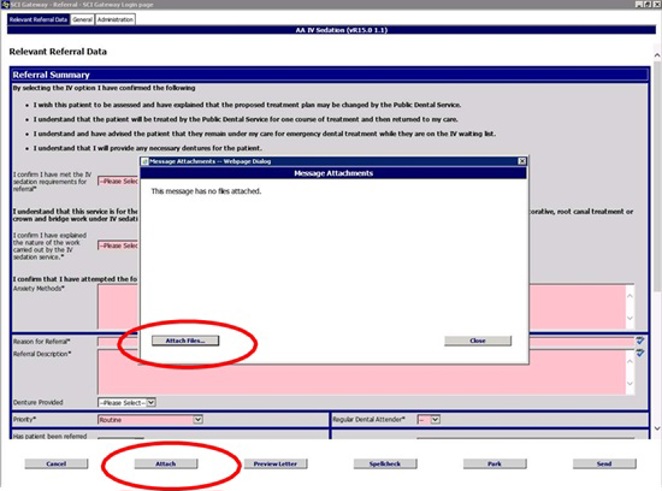The image size is (662, 491).
Task: Click the Attach button at the bottom
Action: 166,464
